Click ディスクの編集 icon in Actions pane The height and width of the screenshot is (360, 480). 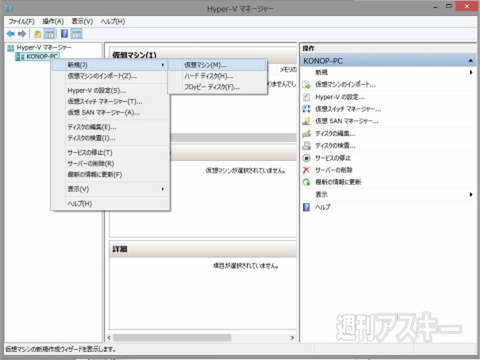[306, 134]
